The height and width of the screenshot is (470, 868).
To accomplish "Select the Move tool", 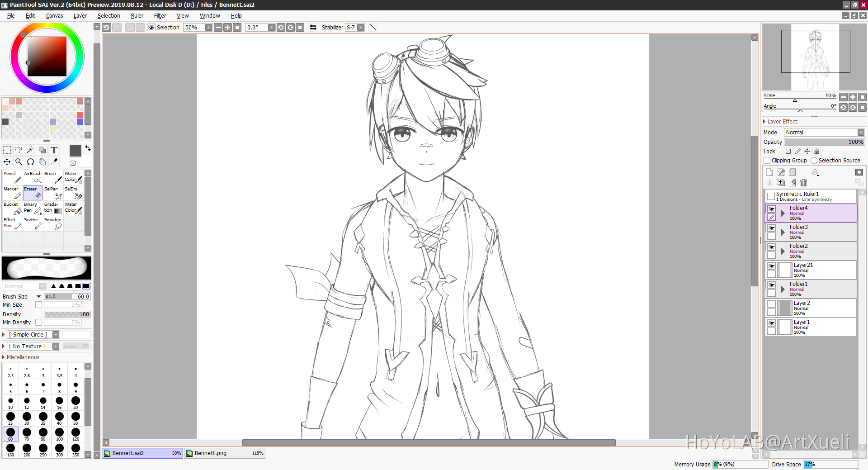I will [7, 161].
